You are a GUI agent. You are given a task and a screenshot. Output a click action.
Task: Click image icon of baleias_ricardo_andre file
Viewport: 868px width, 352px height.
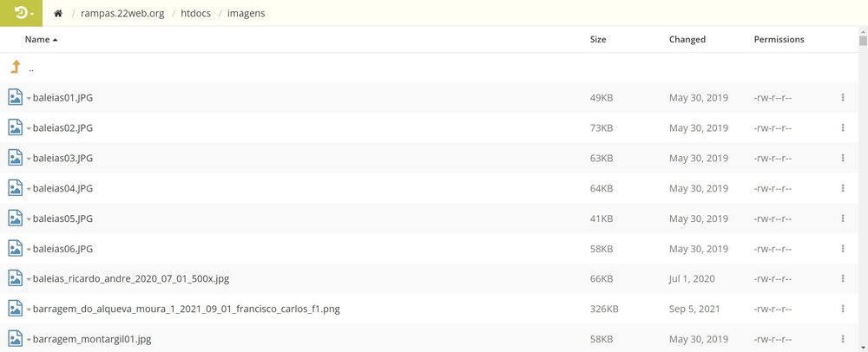click(x=16, y=278)
